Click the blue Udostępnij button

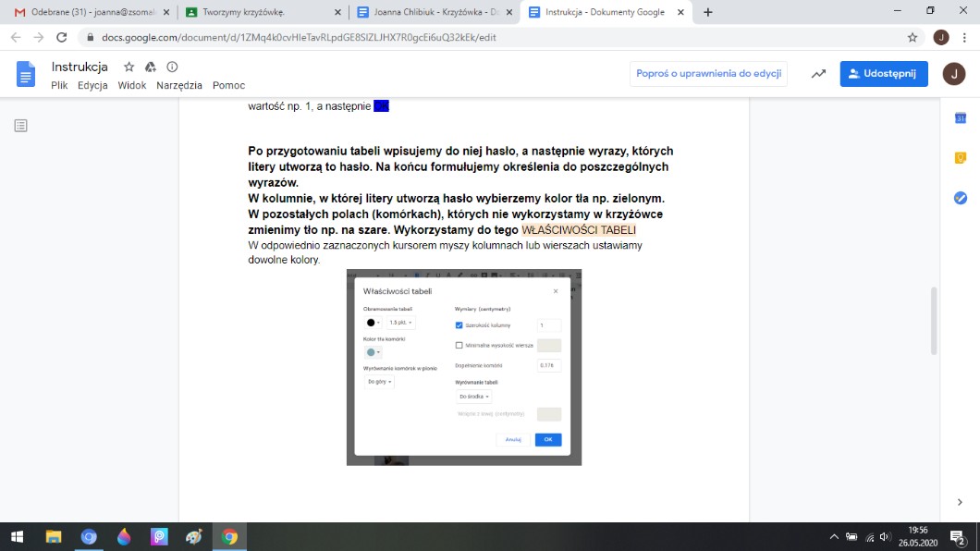[x=883, y=74]
